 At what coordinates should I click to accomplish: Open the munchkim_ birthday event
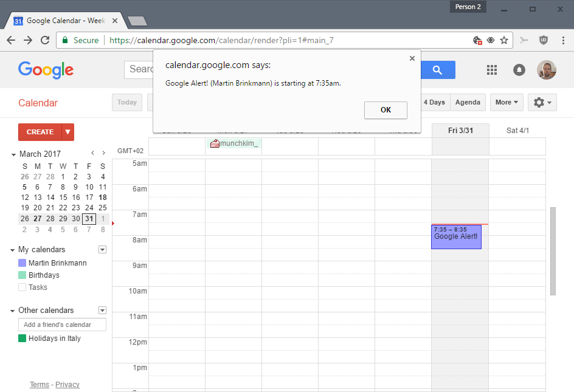[x=234, y=143]
